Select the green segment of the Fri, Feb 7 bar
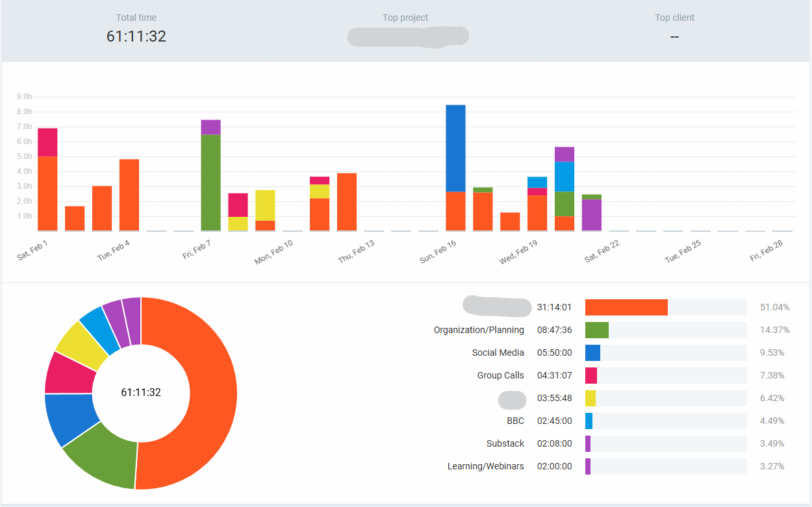 [210, 182]
